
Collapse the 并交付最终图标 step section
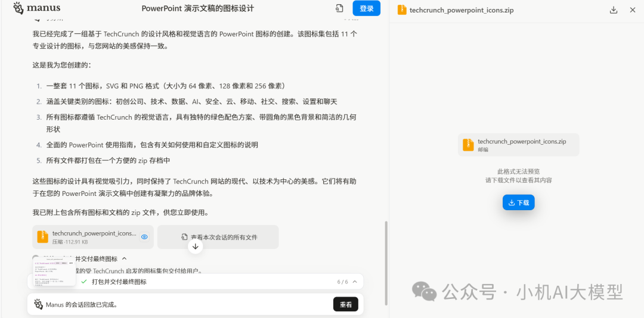125,258
